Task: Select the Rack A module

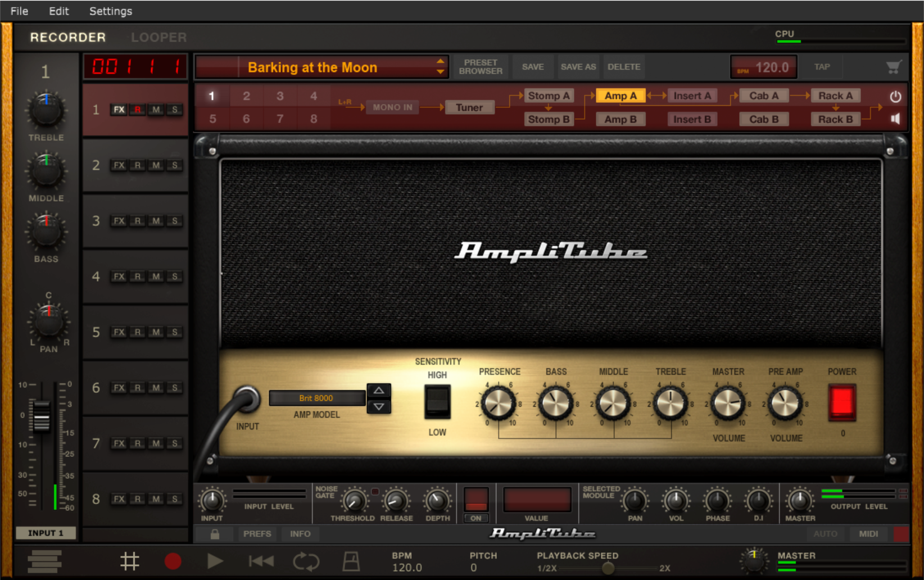Action: point(835,96)
